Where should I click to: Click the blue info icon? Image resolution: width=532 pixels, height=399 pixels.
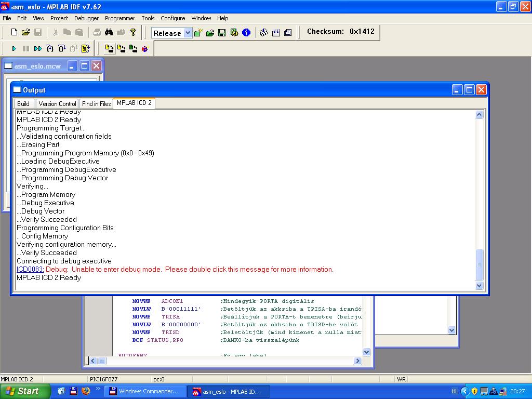[x=246, y=33]
